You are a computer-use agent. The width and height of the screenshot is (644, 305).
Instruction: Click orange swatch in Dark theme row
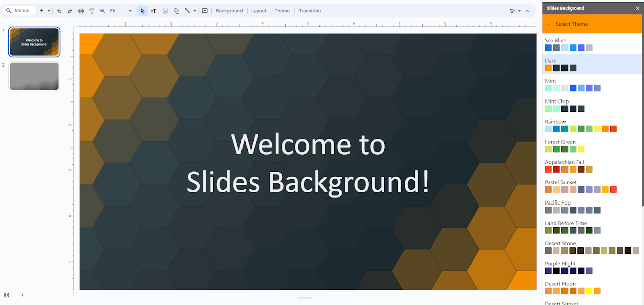point(548,68)
